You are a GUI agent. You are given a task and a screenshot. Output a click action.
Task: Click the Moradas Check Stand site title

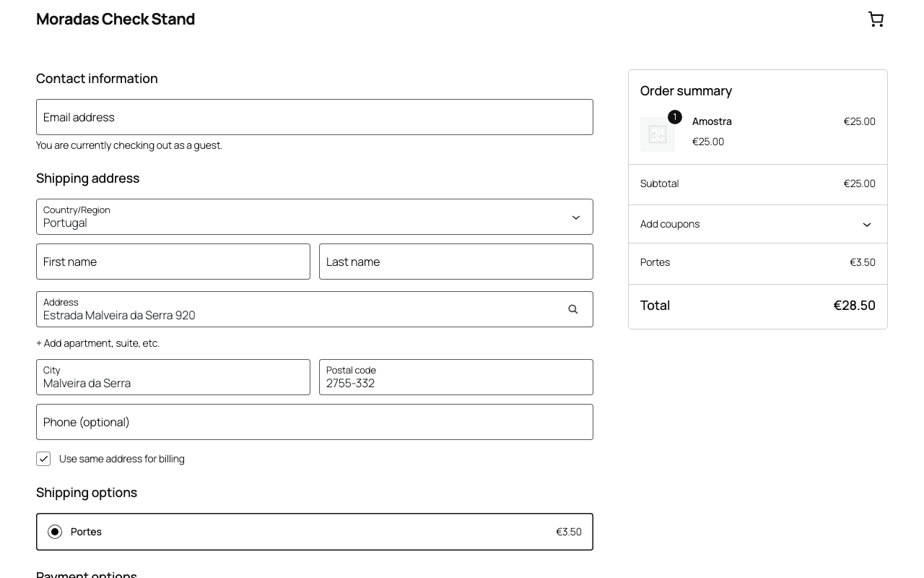115,19
